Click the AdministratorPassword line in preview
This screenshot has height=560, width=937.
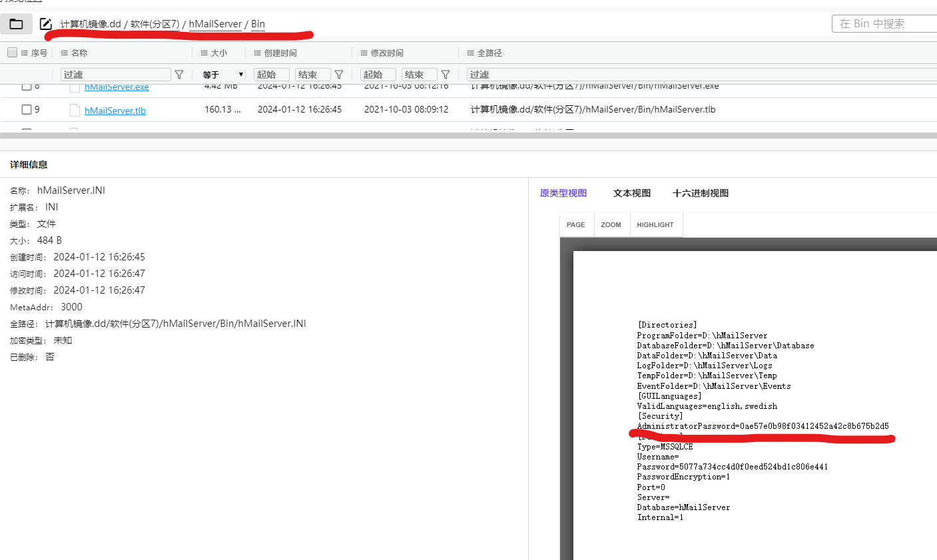pos(763,426)
